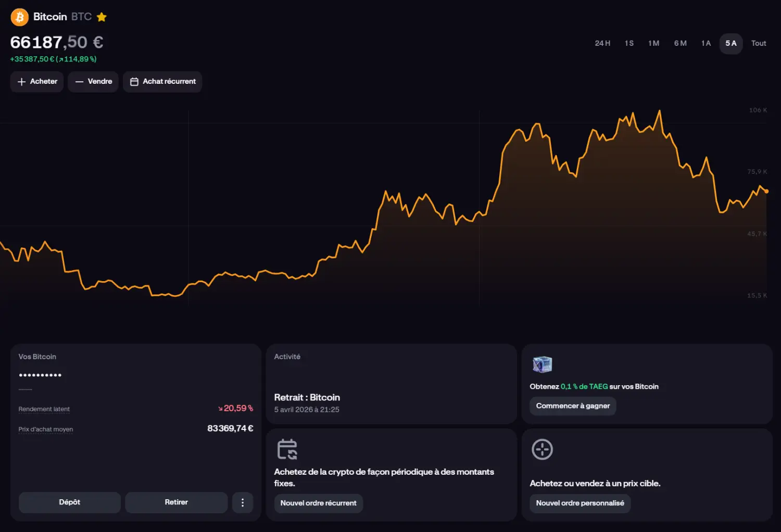Click the 75,9 K axis label
This screenshot has width=781, height=532.
tap(757, 172)
